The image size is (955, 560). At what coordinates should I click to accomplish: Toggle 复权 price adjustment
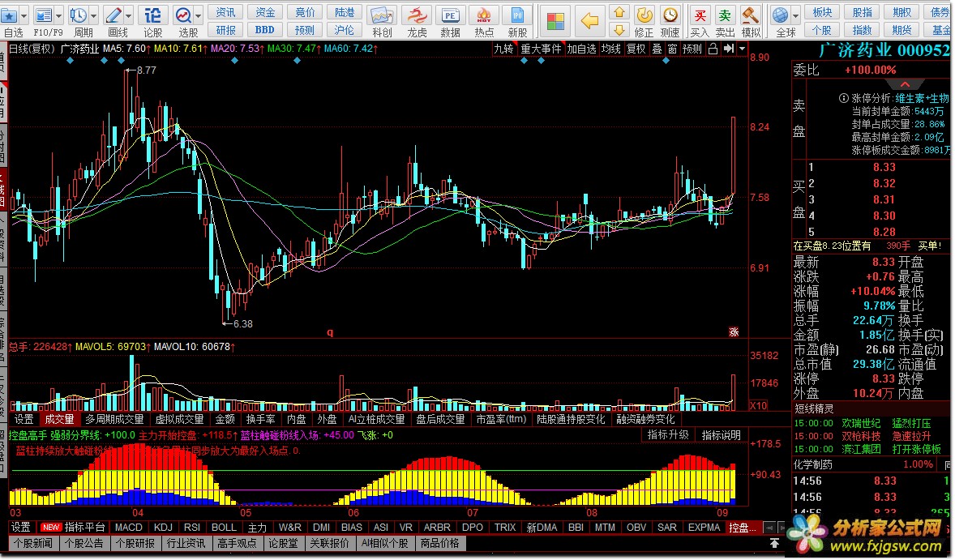click(636, 49)
